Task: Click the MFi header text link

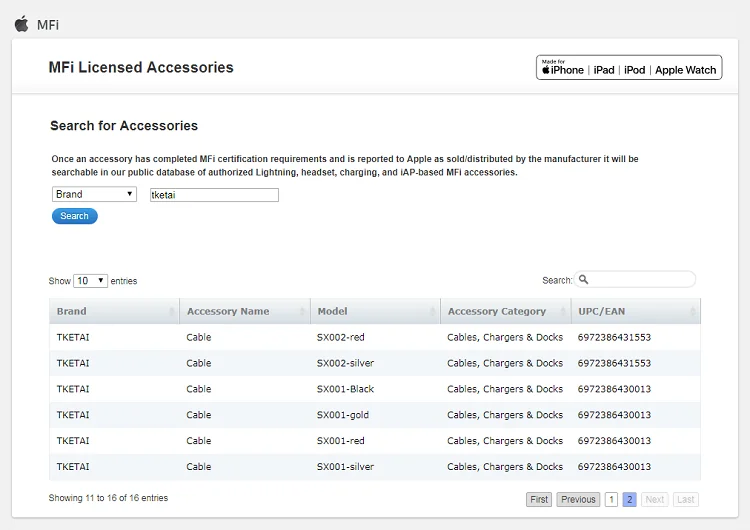Action: (48, 25)
